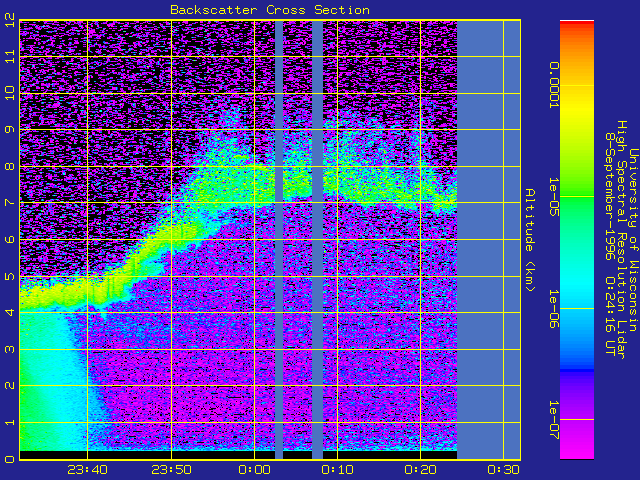Click the 0:00 time axis label

(254, 470)
